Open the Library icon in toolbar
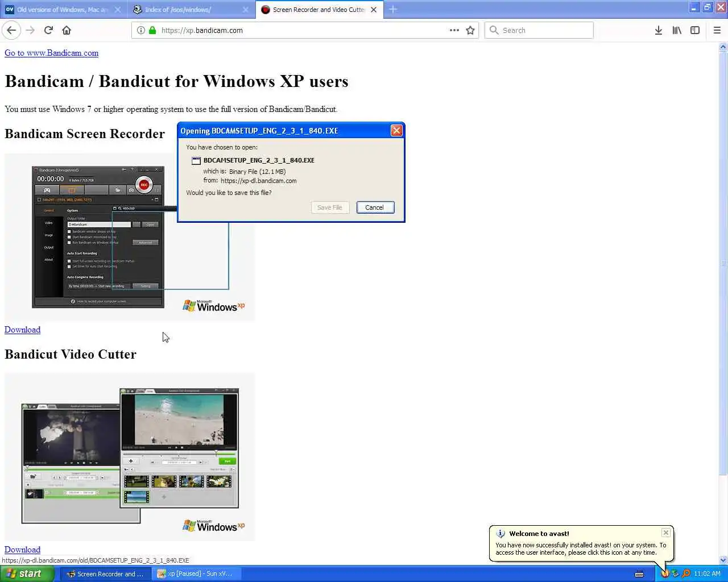 click(x=677, y=30)
